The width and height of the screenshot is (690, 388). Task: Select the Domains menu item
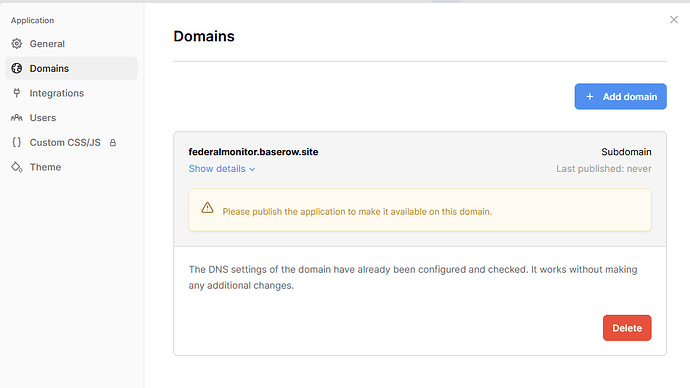[x=71, y=68]
